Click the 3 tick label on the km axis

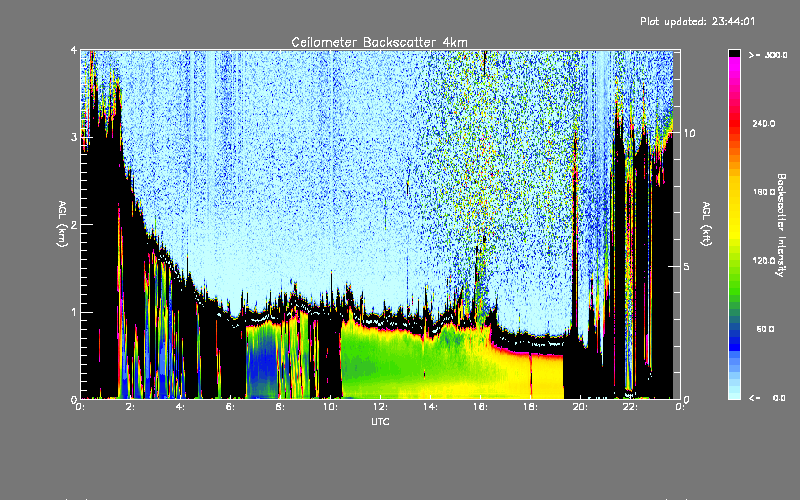coord(74,137)
